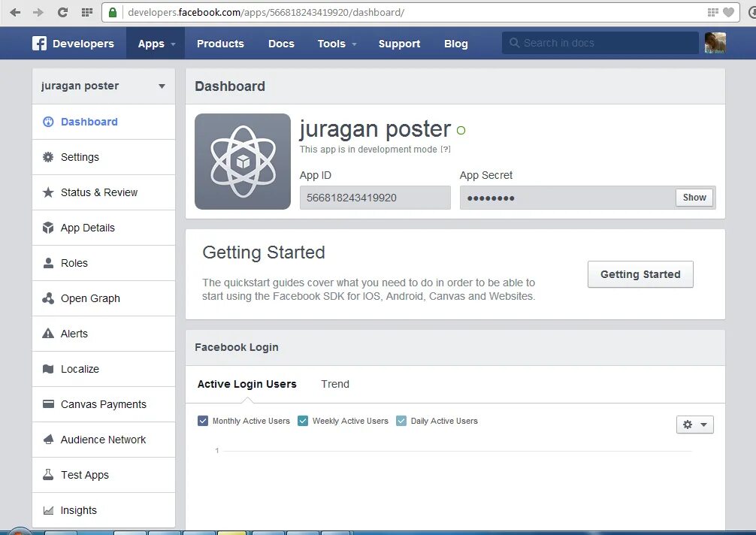Click the browser back arrow
Screen dimensions: 756x535
click(x=15, y=12)
